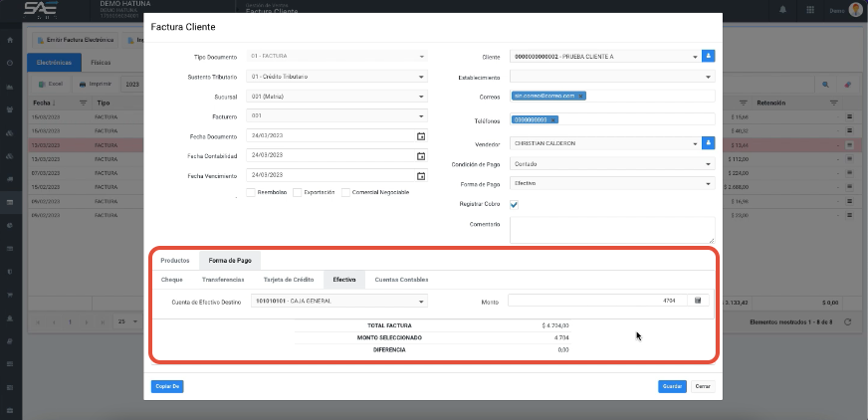Open calendar picker for Fecha Contabilidad
Screen dimensions: 868x420
421,156
